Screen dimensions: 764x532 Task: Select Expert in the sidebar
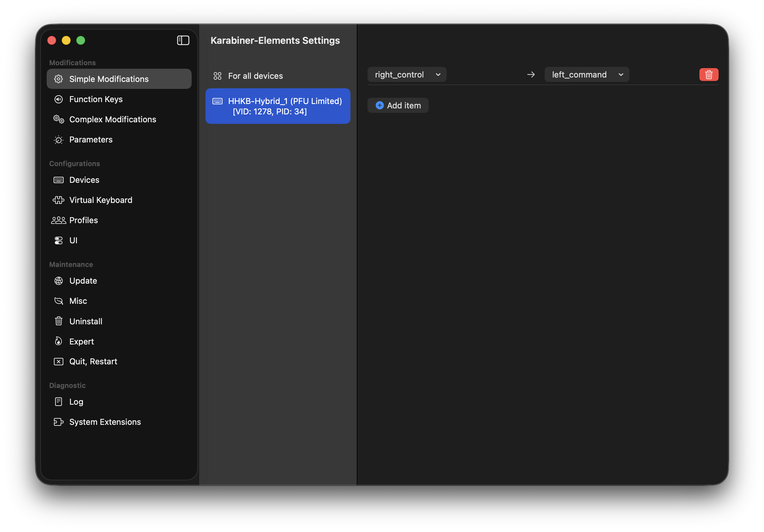click(x=119, y=341)
